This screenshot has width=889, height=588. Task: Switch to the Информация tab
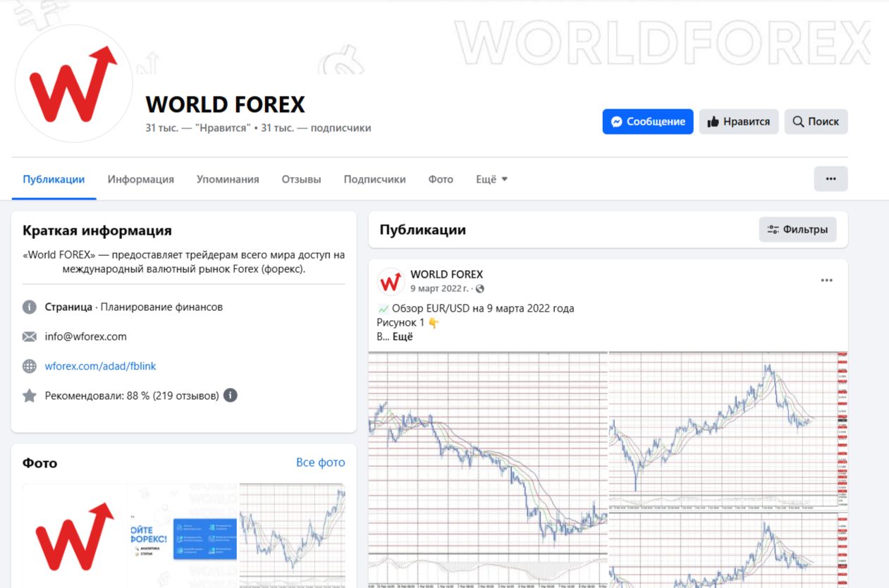[x=141, y=179]
